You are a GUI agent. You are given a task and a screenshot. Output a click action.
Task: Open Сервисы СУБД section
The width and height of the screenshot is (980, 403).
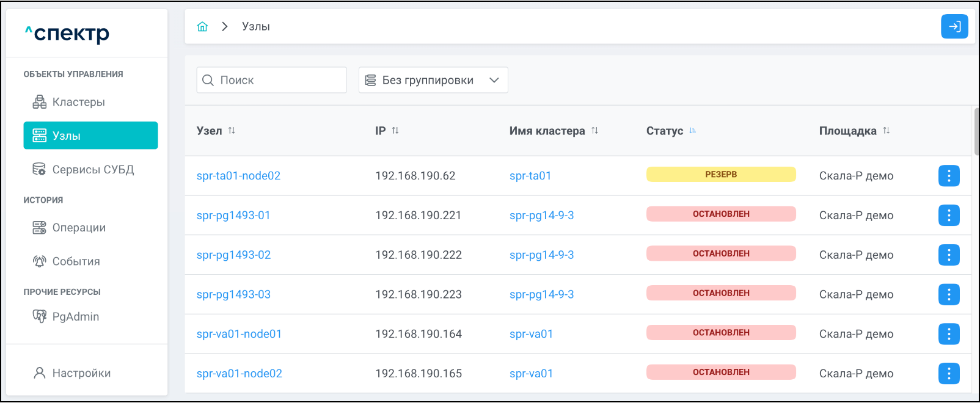pyautogui.click(x=93, y=170)
